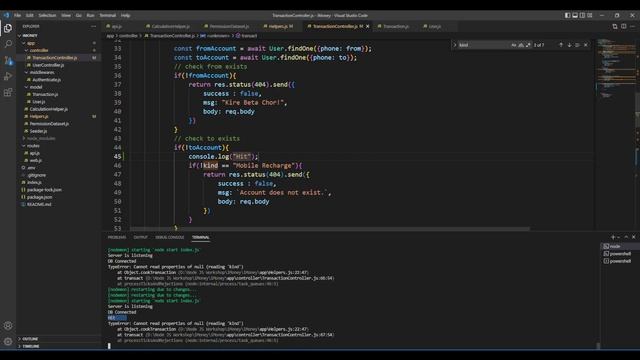This screenshot has height=360, width=640.
Task: Split the editor to the right
Action: click(x=624, y=26)
